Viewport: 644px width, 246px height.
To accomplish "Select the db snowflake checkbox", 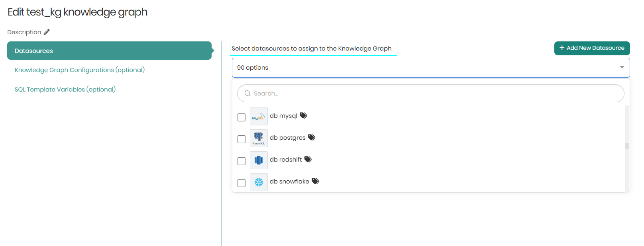I will (x=241, y=183).
